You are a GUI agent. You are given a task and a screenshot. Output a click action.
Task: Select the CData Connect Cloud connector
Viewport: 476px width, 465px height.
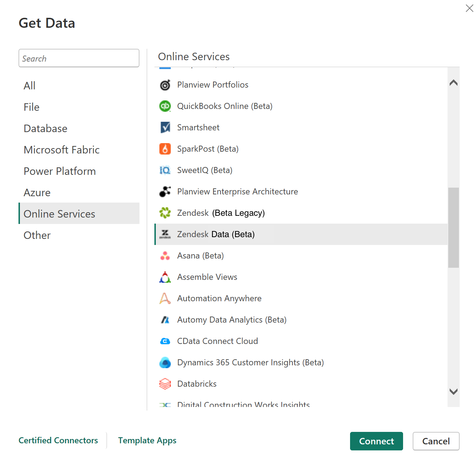pos(217,341)
